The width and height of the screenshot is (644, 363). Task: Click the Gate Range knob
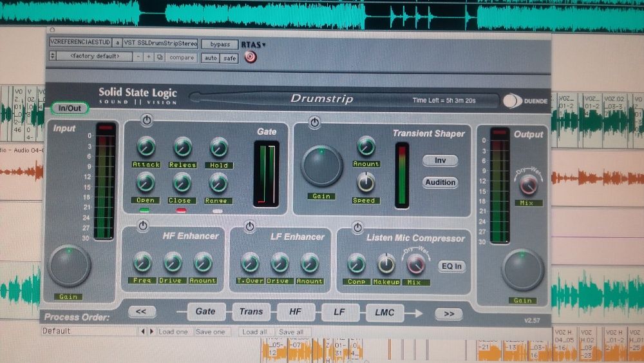218,183
